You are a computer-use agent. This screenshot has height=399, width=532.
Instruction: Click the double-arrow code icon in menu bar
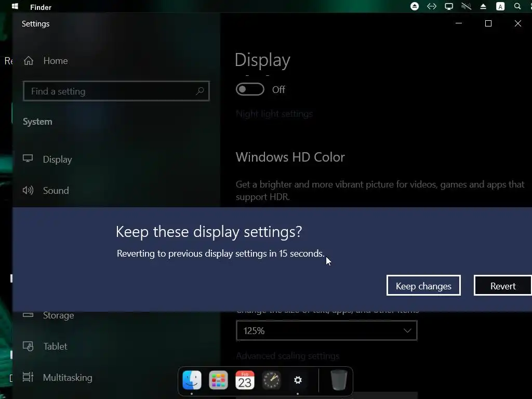tap(432, 6)
